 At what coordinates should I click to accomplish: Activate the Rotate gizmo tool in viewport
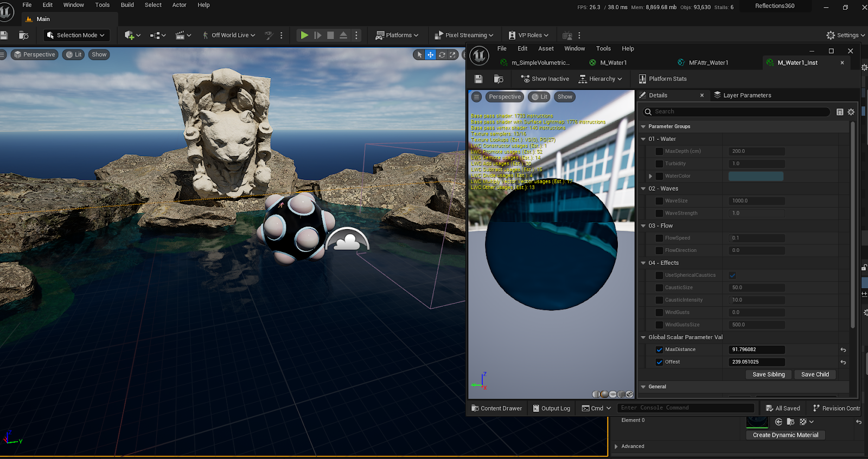(x=442, y=55)
